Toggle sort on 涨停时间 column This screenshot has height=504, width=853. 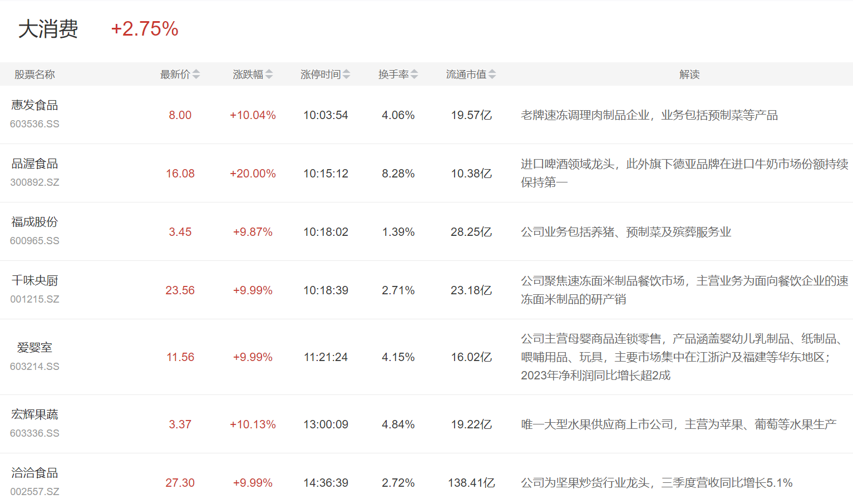point(346,75)
